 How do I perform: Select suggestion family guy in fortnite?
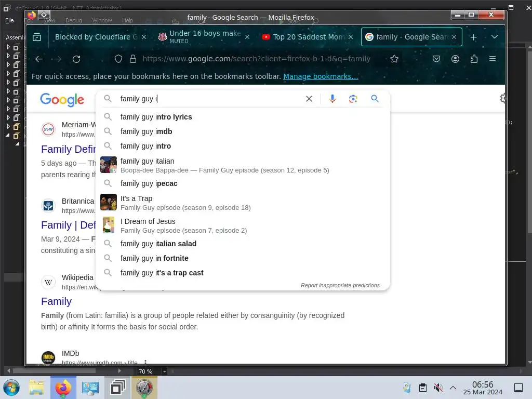point(244,258)
